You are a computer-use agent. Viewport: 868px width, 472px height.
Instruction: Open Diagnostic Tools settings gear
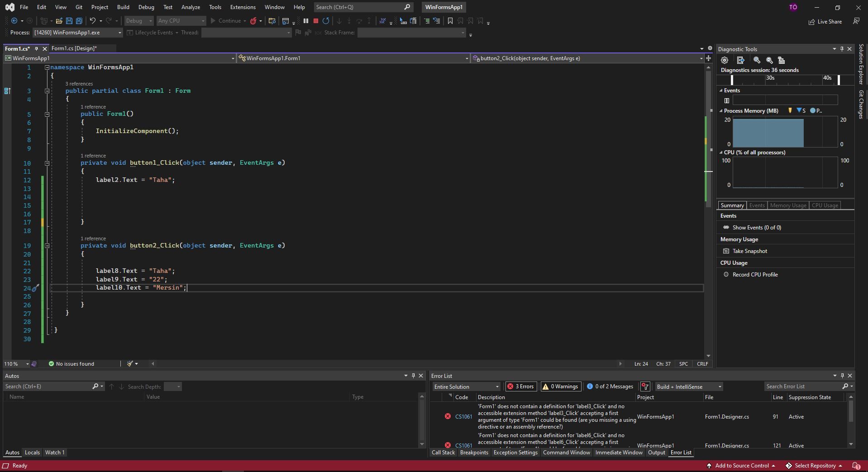[725, 60]
